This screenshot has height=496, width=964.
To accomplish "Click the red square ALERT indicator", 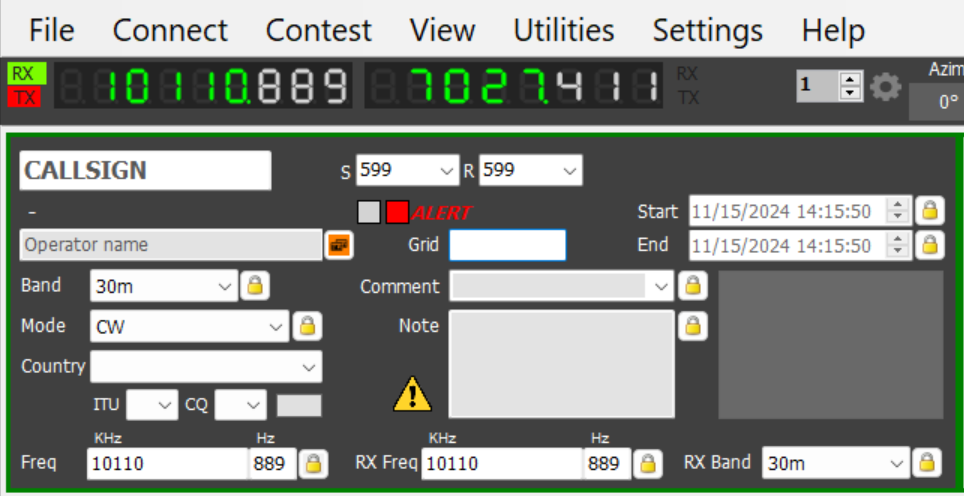I will pos(397,212).
